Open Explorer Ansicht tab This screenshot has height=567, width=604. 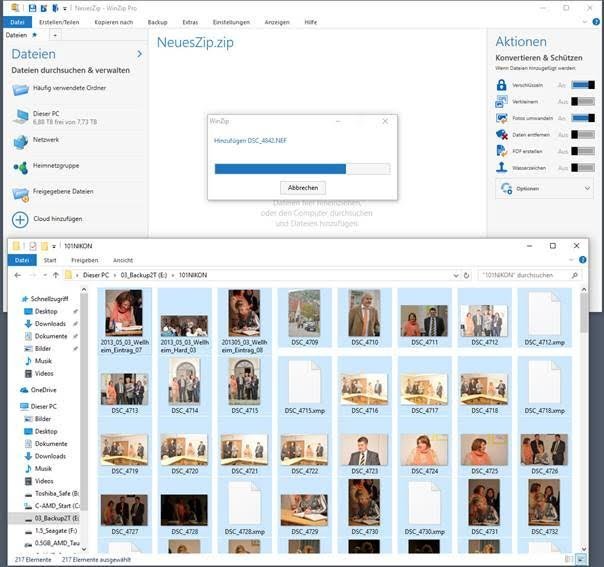coord(123,260)
